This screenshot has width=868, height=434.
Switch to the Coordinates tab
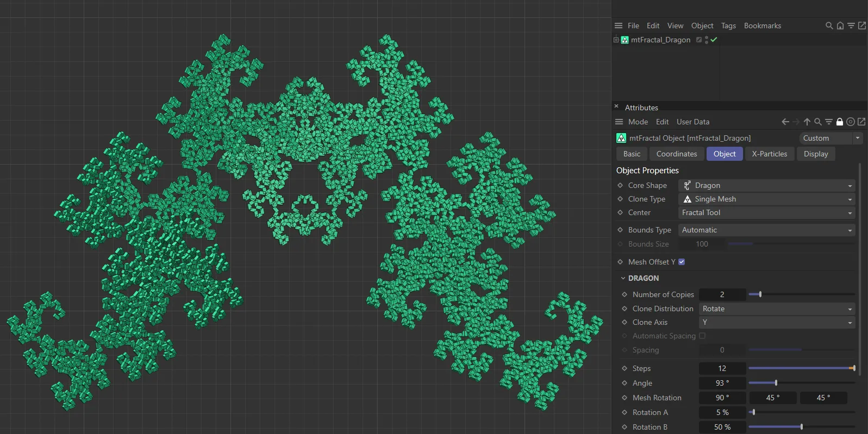click(677, 154)
